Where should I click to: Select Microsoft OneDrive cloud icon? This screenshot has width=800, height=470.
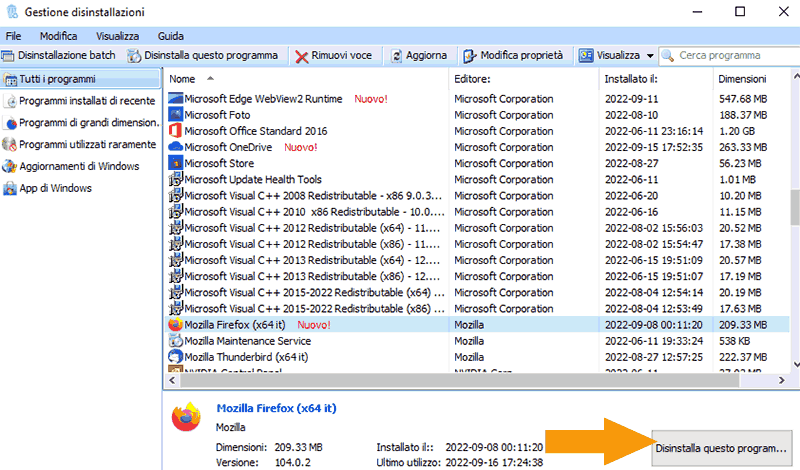coord(176,147)
